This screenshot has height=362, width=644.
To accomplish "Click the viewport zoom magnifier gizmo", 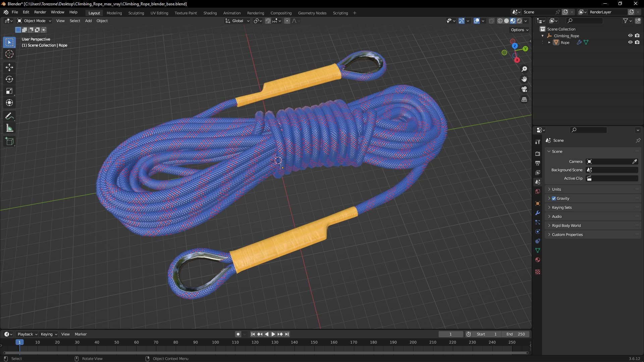I will (524, 69).
